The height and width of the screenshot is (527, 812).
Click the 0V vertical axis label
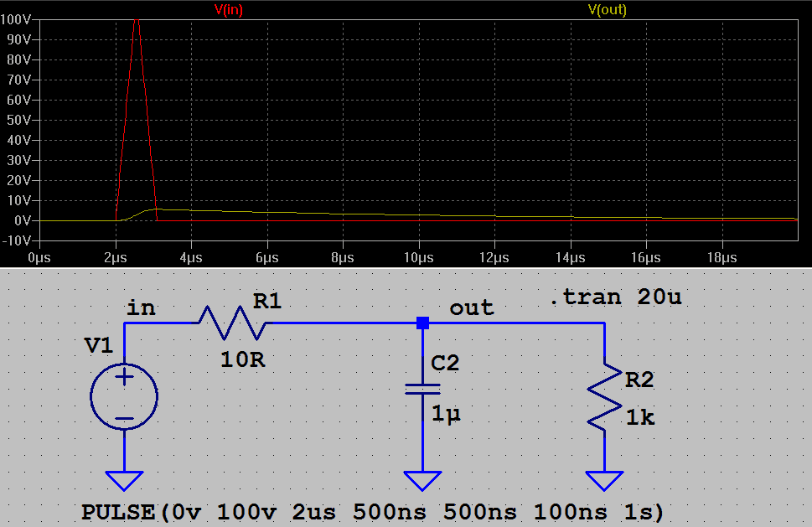[23, 220]
